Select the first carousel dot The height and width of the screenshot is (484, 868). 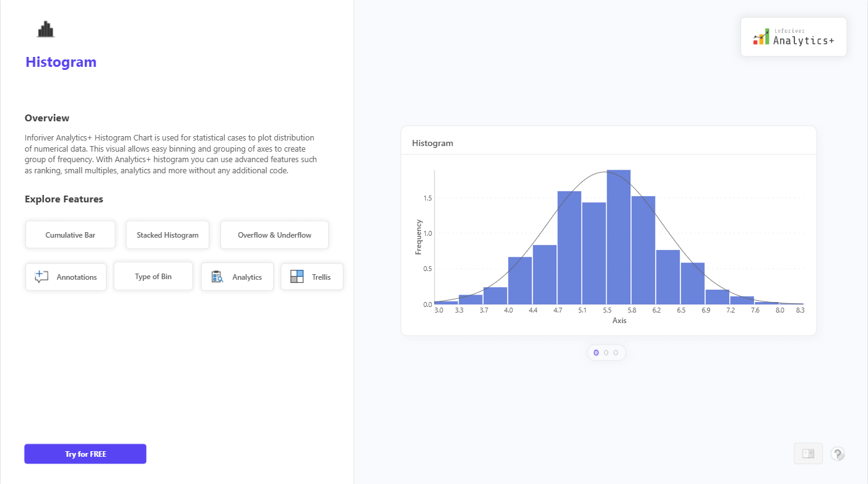coord(596,353)
